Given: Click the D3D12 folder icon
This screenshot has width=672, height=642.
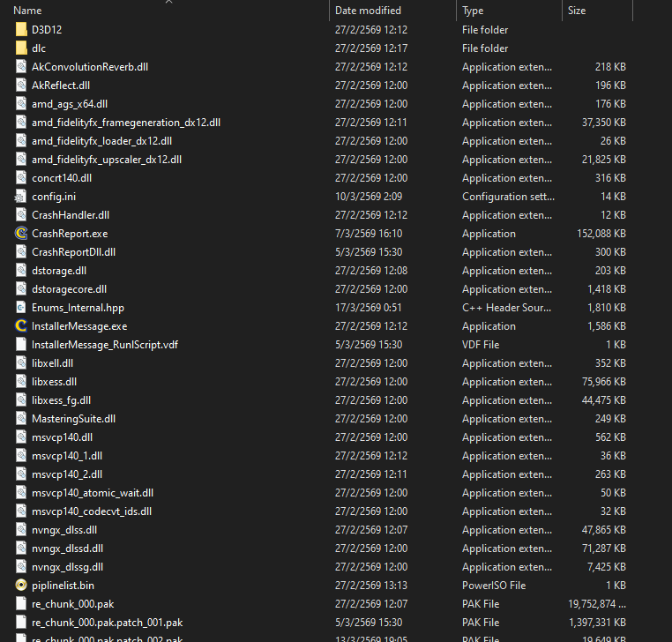Looking at the screenshot, I should coord(22,30).
